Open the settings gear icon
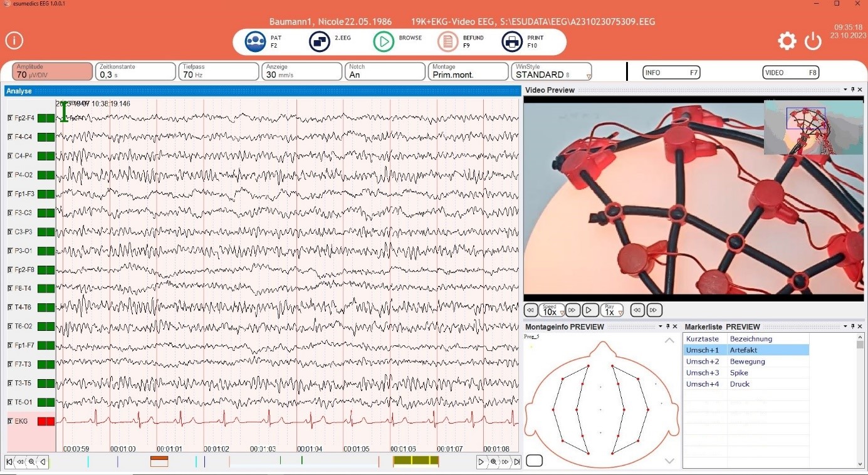 click(x=787, y=40)
